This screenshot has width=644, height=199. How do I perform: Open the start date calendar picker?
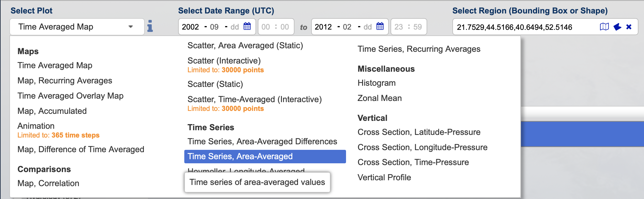(x=247, y=26)
